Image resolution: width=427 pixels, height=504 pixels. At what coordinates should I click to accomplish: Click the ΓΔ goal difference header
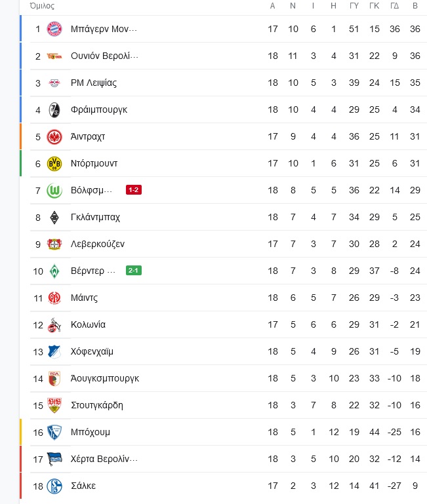(394, 6)
